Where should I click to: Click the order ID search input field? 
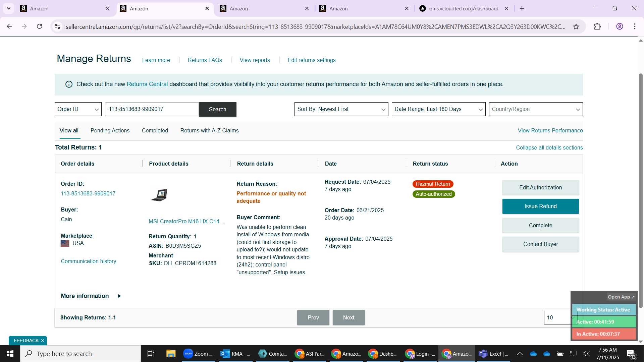[x=152, y=109]
